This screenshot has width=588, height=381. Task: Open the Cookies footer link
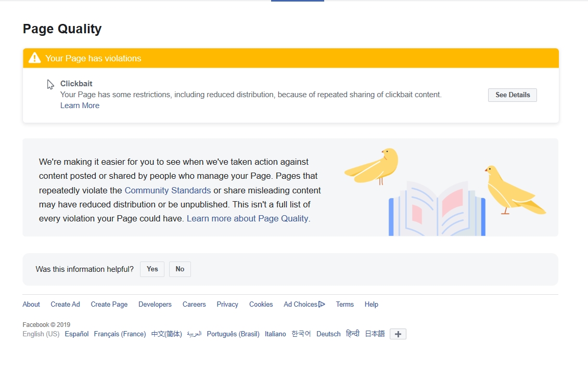click(x=261, y=304)
